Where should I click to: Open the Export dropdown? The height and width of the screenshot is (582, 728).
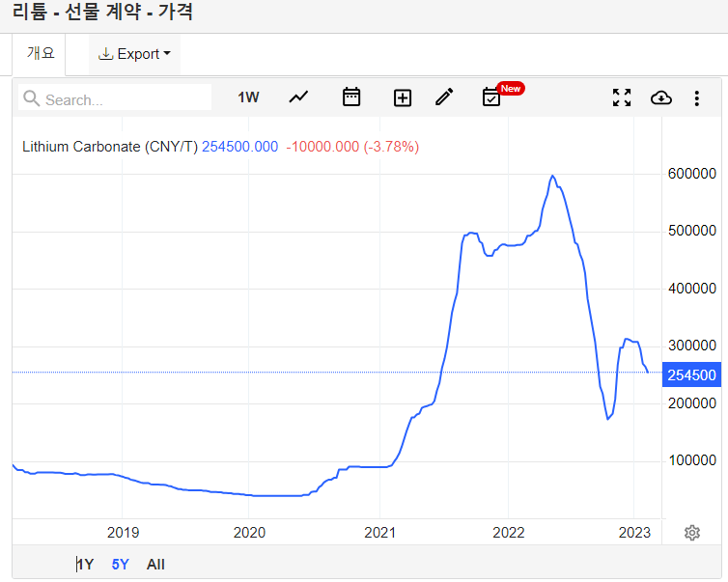point(134,54)
